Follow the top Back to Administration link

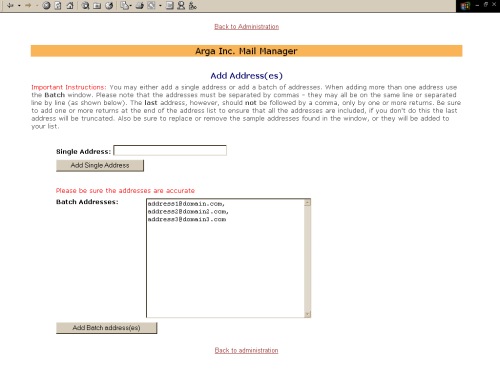[246, 27]
